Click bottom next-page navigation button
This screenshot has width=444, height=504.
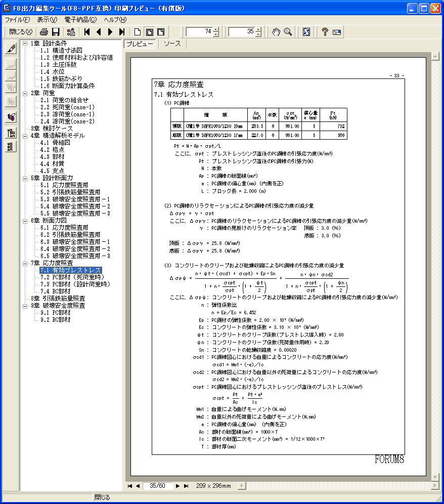pos(177,486)
